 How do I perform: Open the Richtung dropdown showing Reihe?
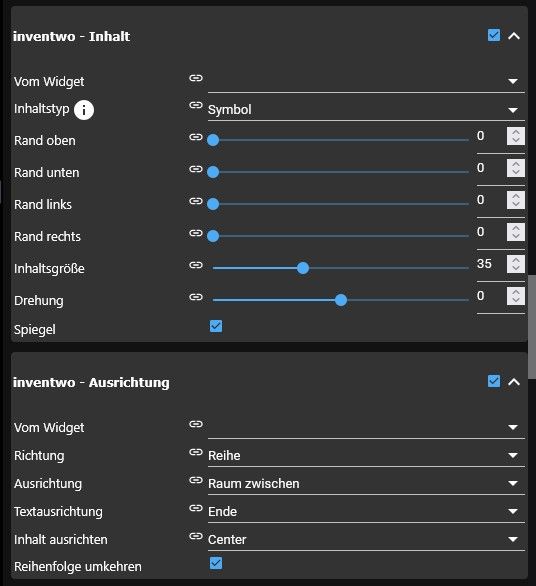pos(366,456)
